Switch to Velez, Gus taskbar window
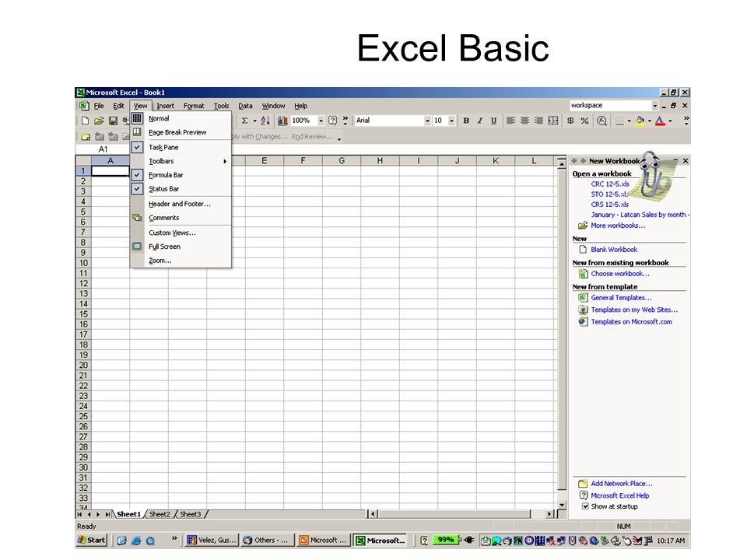 pyautogui.click(x=211, y=540)
